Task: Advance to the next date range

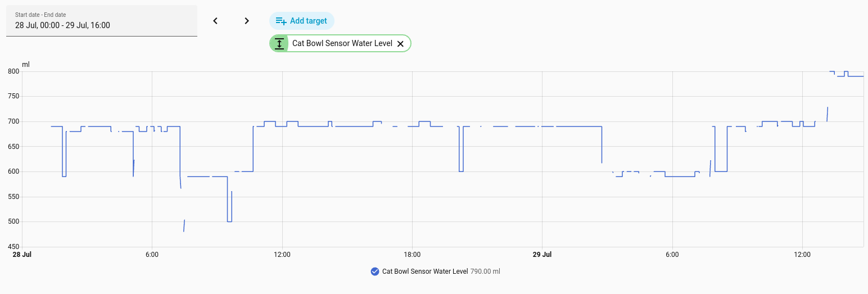Action: [246, 21]
